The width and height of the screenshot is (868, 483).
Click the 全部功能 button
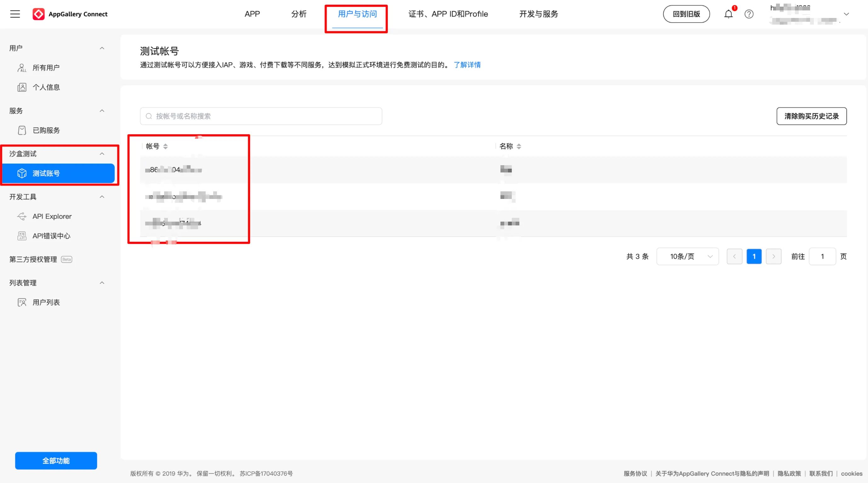(56, 460)
